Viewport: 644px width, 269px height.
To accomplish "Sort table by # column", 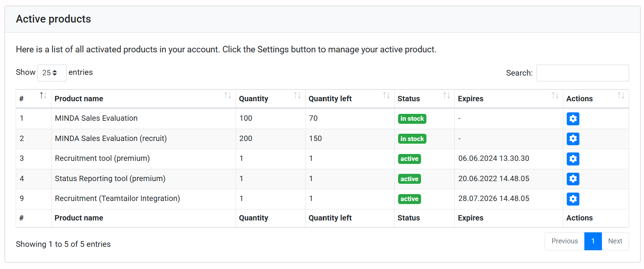I will point(33,99).
